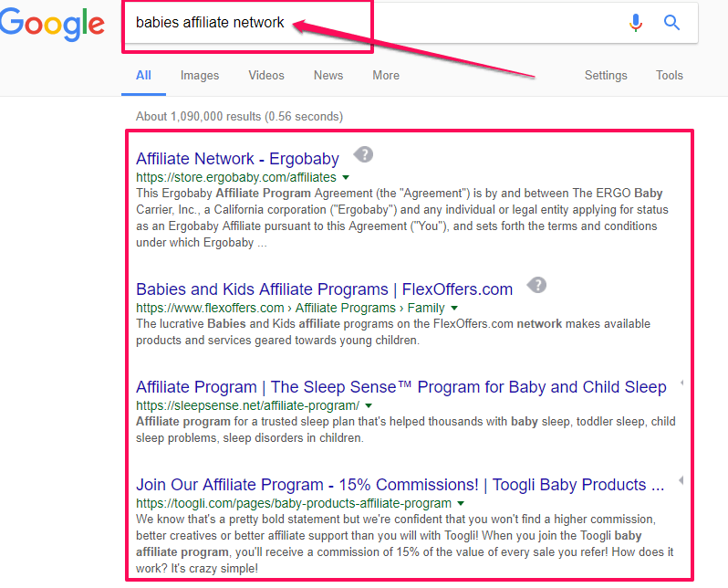Click the https://store.ergobaby.com/affiliates URL text
Screen dimensions: 728x588
click(x=236, y=177)
